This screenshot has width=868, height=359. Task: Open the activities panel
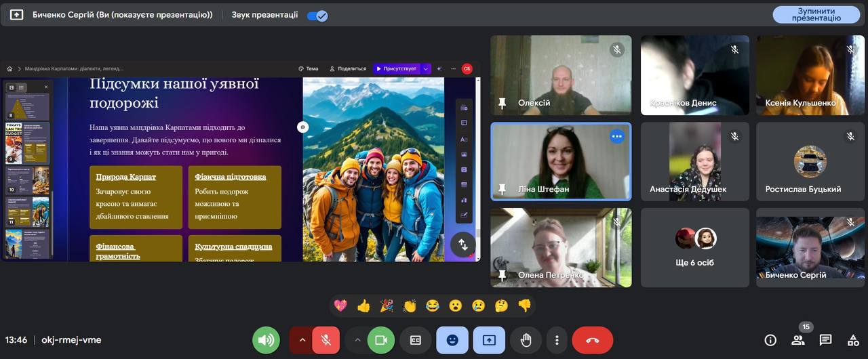point(853,340)
